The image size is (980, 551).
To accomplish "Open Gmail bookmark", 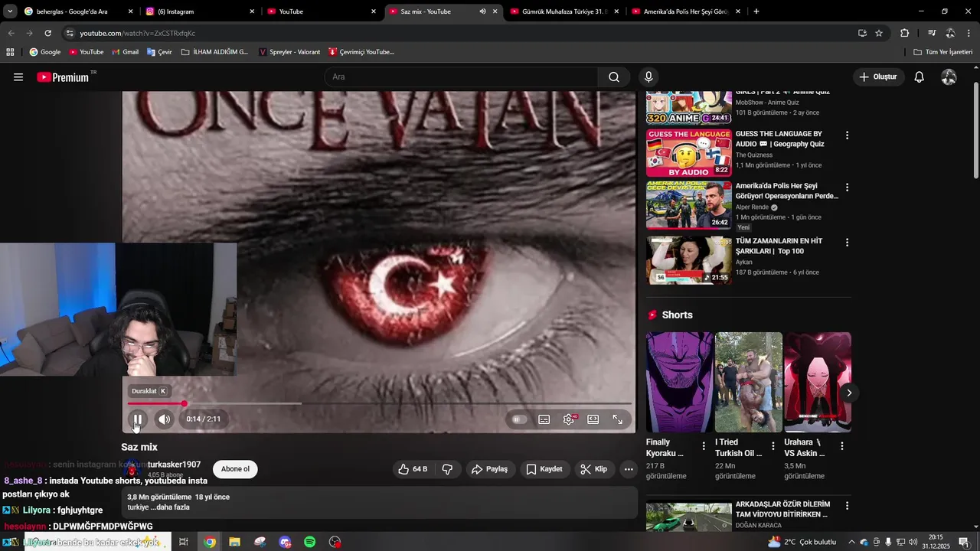I will pos(125,52).
